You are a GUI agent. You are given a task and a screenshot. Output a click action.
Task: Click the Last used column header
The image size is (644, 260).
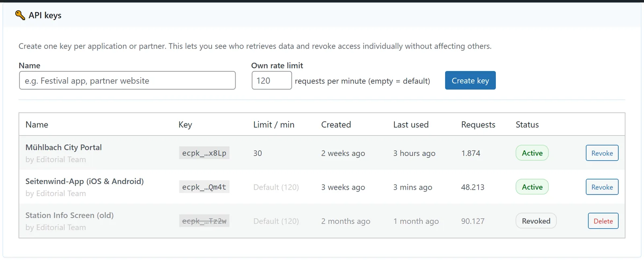411,125
